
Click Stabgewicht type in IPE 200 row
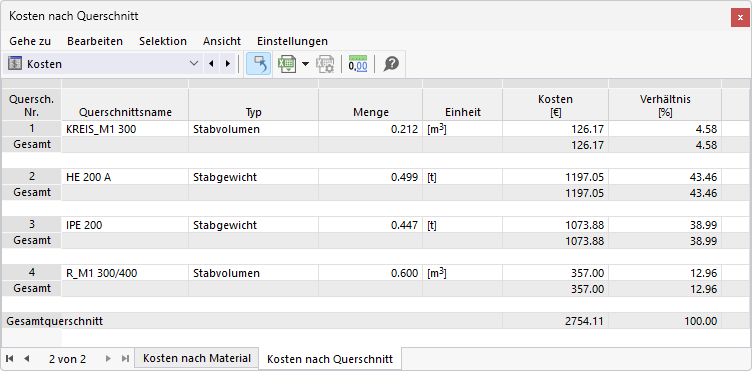tap(254, 225)
